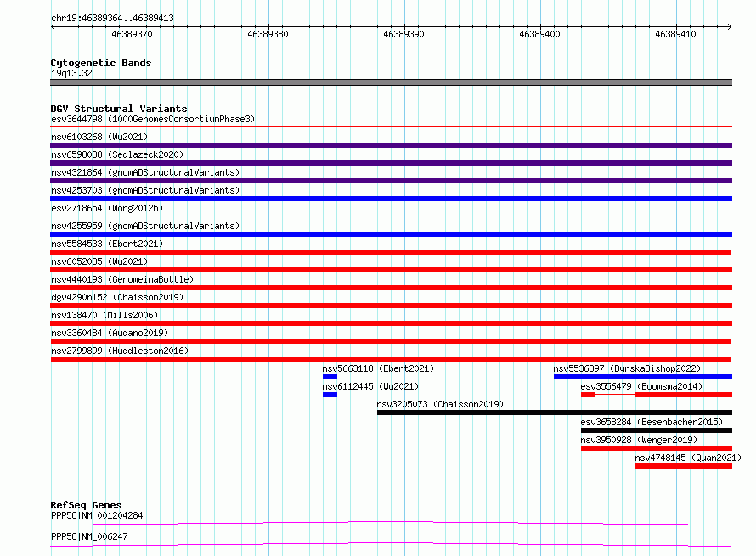The width and height of the screenshot is (756, 556).
Task: Click the black esv3658284 variant bar
Action: pyautogui.click(x=657, y=430)
